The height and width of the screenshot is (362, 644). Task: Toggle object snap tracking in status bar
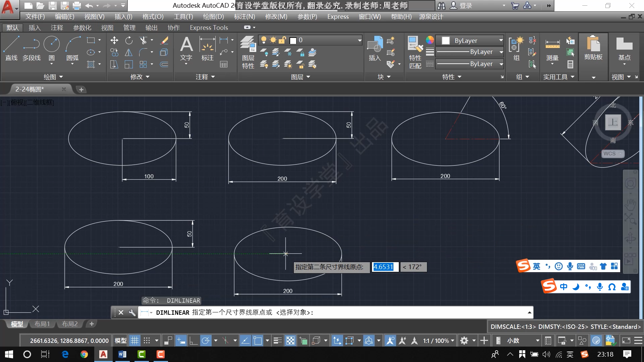click(x=245, y=341)
